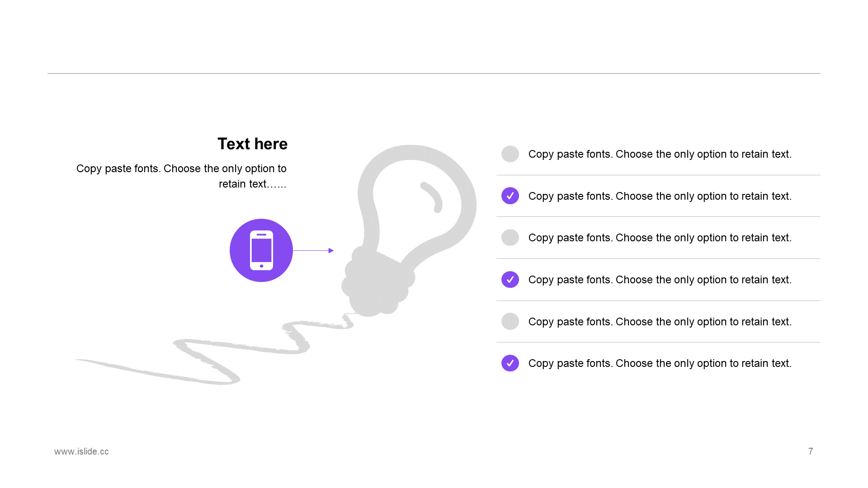Click the horizontal divider line under the title area
The height and width of the screenshot is (488, 868).
click(434, 73)
